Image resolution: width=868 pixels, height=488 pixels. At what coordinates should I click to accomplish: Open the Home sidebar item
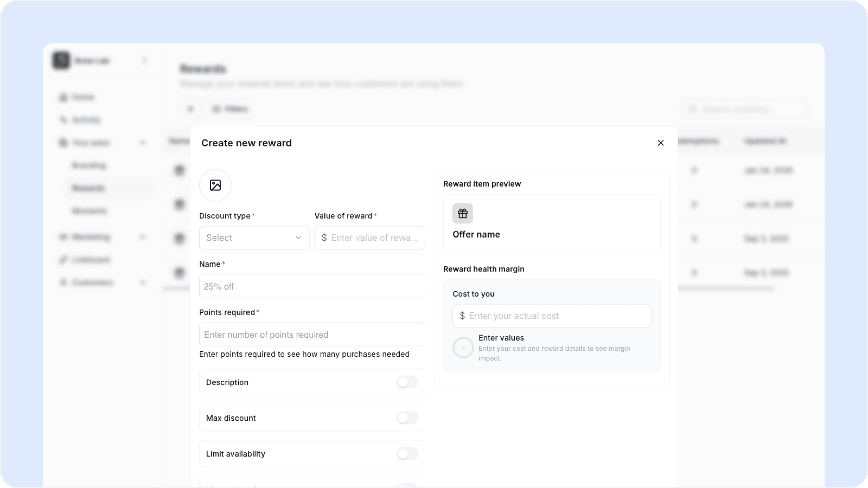pos(77,97)
